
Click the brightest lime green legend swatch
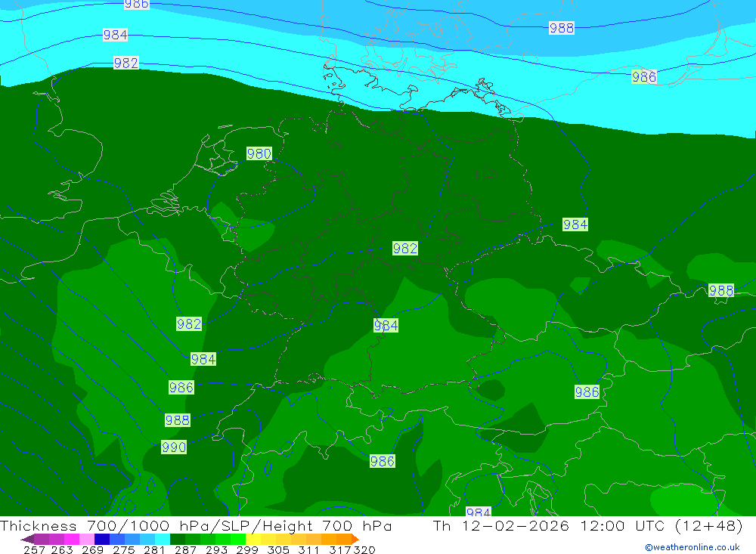click(238, 539)
